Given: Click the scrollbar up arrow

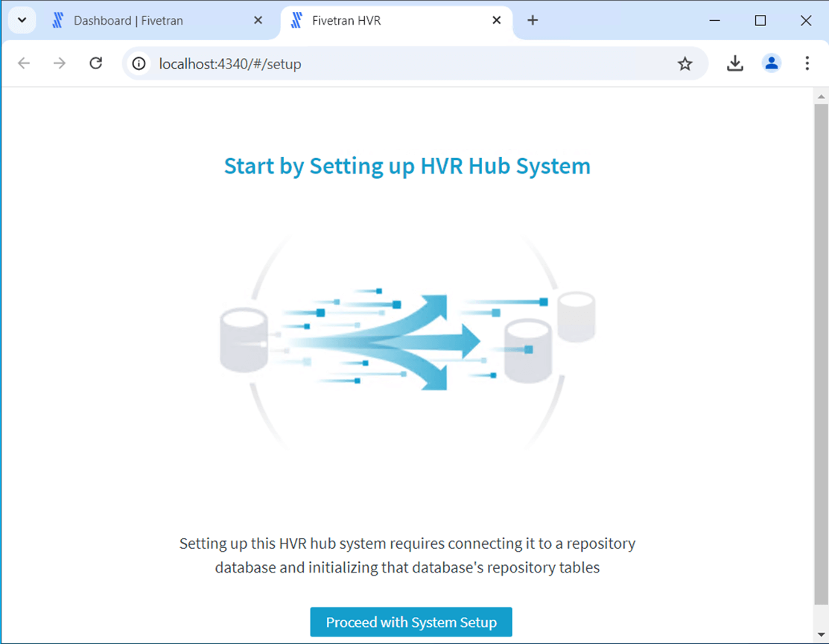Looking at the screenshot, I should pyautogui.click(x=821, y=96).
